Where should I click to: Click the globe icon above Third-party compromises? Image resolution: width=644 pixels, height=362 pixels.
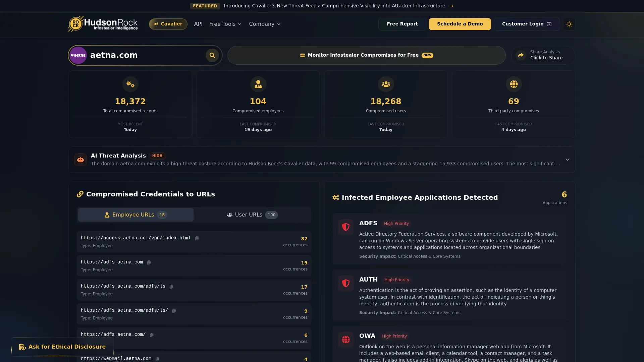coord(514,84)
